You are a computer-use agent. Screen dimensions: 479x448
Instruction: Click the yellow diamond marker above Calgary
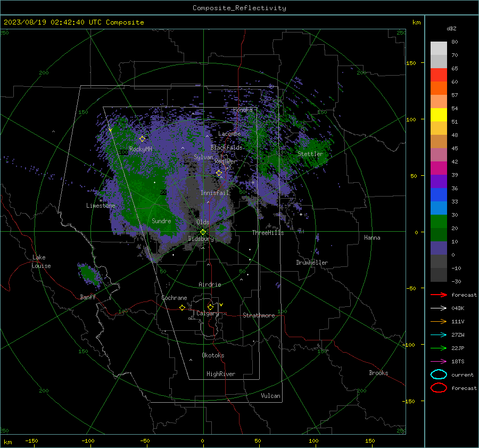click(x=210, y=307)
